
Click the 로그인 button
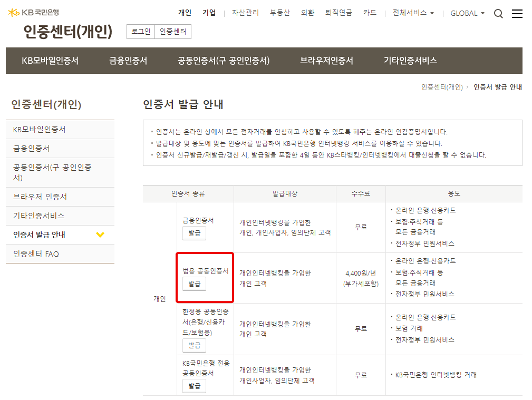coord(141,32)
